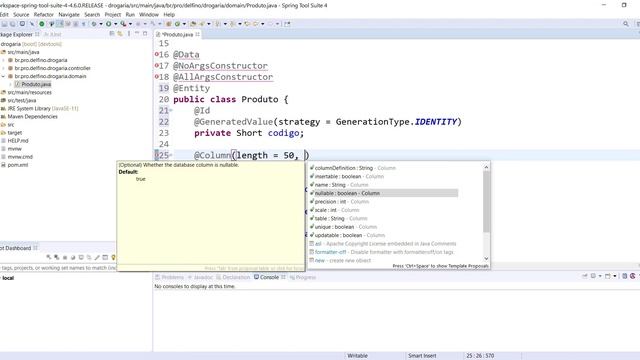Viewport: 640px width, 360px height.
Task: Switch to the Progress tab
Action: [x=302, y=277]
